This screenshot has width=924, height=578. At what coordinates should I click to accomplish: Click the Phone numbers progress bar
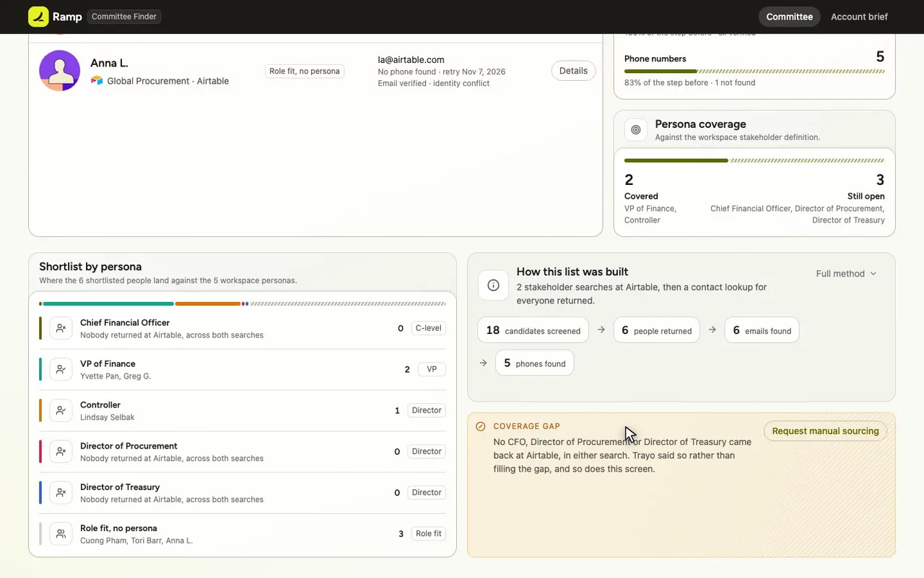(754, 72)
